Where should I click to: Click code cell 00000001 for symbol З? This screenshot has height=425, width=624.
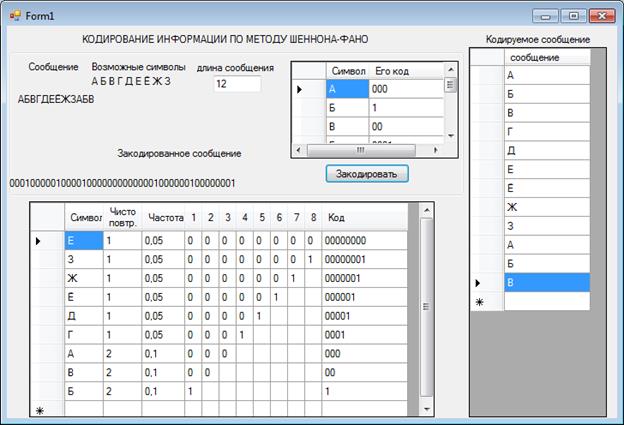(364, 259)
